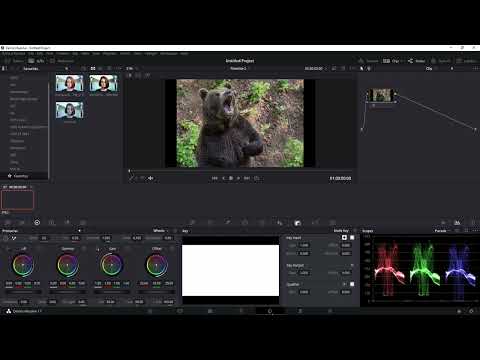Select the Color Wheels palette icon
The image size is (480, 360).
point(37,222)
